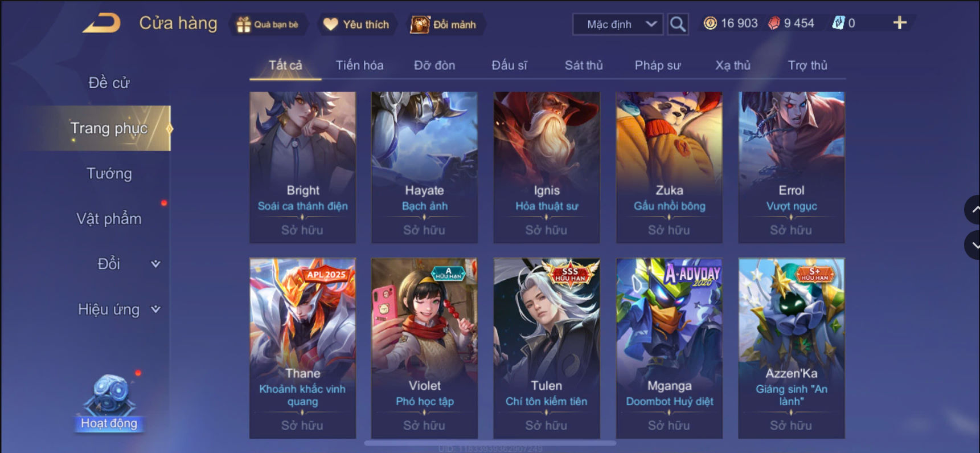Image resolution: width=980 pixels, height=453 pixels.
Task: Open the Đổi mảnh exchange icon
Action: click(420, 25)
